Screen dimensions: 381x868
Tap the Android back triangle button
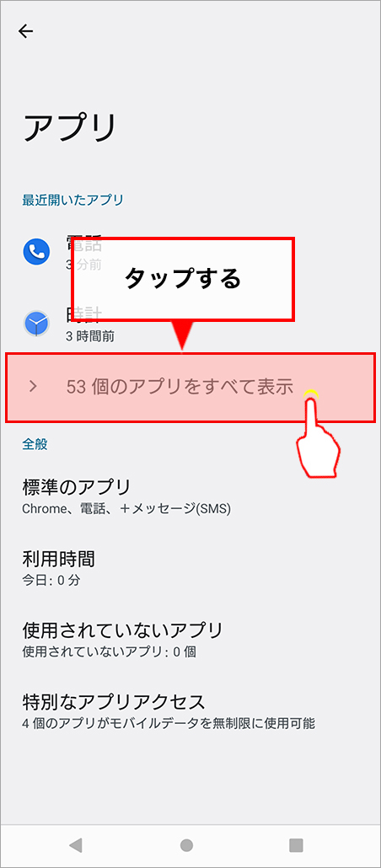(76, 844)
